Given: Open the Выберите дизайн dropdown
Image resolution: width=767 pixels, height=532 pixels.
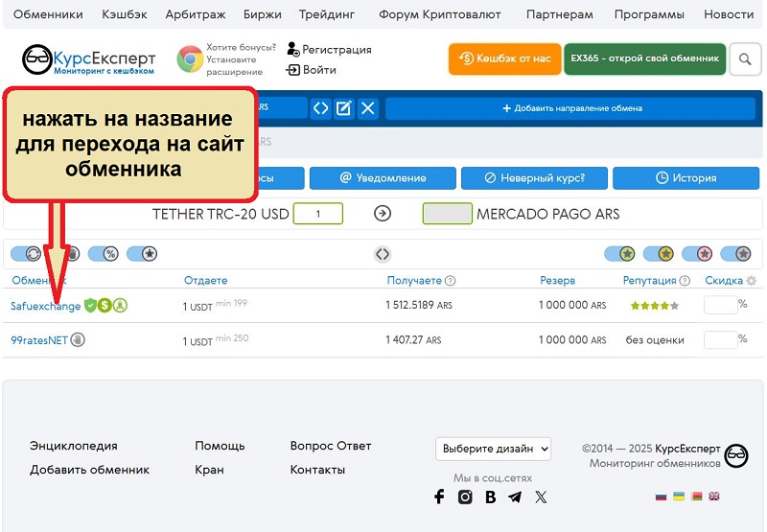Looking at the screenshot, I should 493,449.
